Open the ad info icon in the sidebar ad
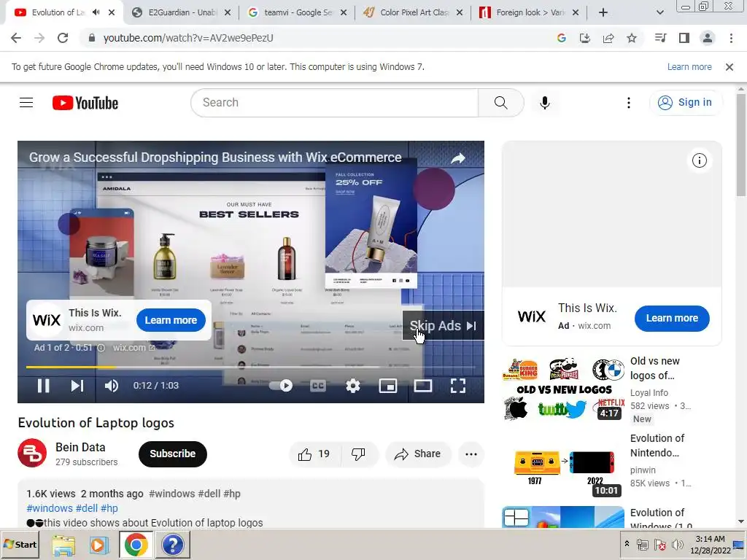Image resolution: width=747 pixels, height=560 pixels. pos(699,160)
